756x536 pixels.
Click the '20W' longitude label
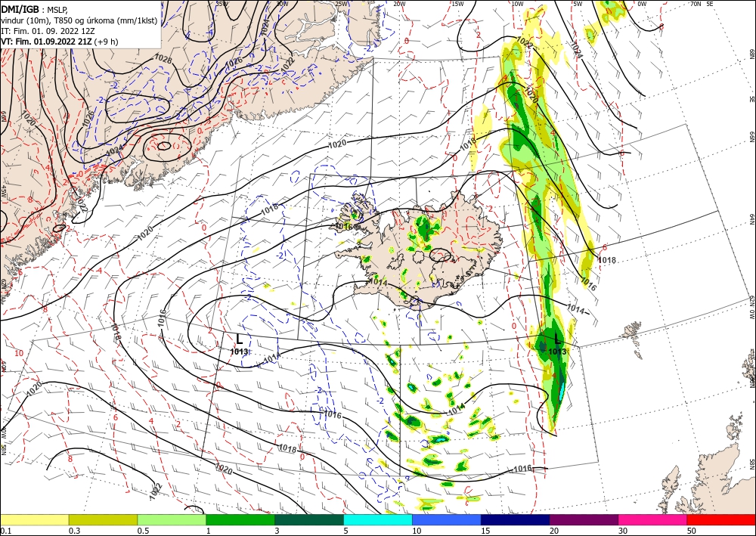tap(399, 4)
